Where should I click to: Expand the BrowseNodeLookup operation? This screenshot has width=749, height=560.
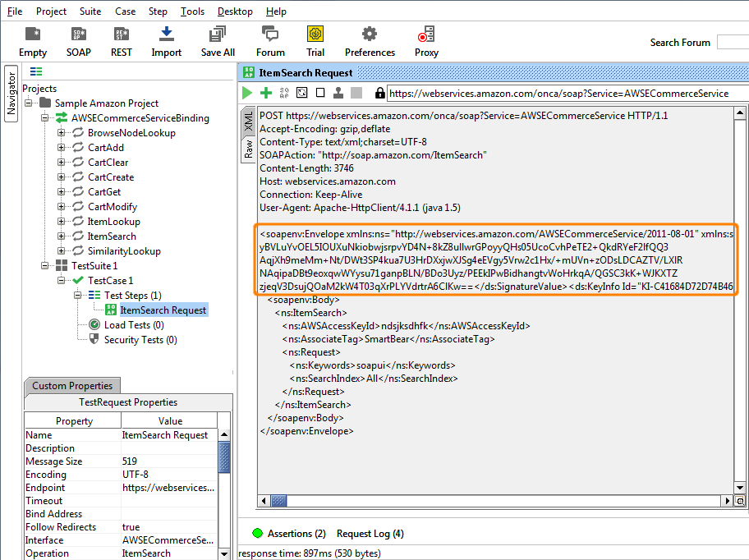pyautogui.click(x=61, y=132)
